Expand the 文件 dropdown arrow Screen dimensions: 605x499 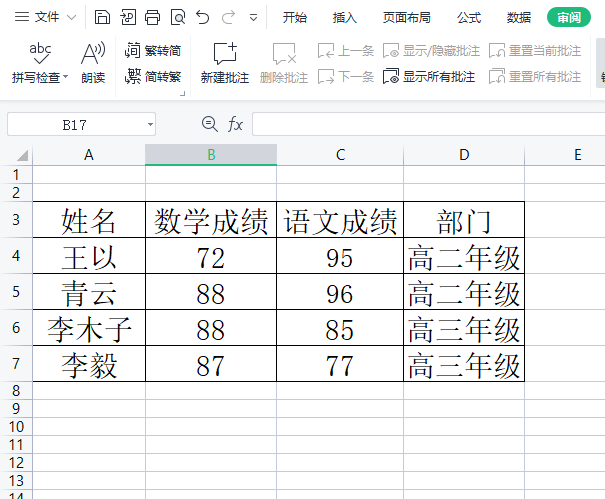point(71,17)
